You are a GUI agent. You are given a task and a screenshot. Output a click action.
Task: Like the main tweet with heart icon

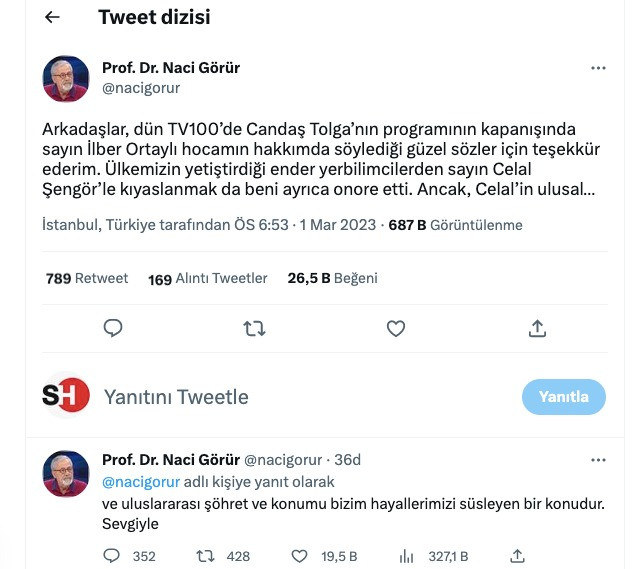click(395, 328)
